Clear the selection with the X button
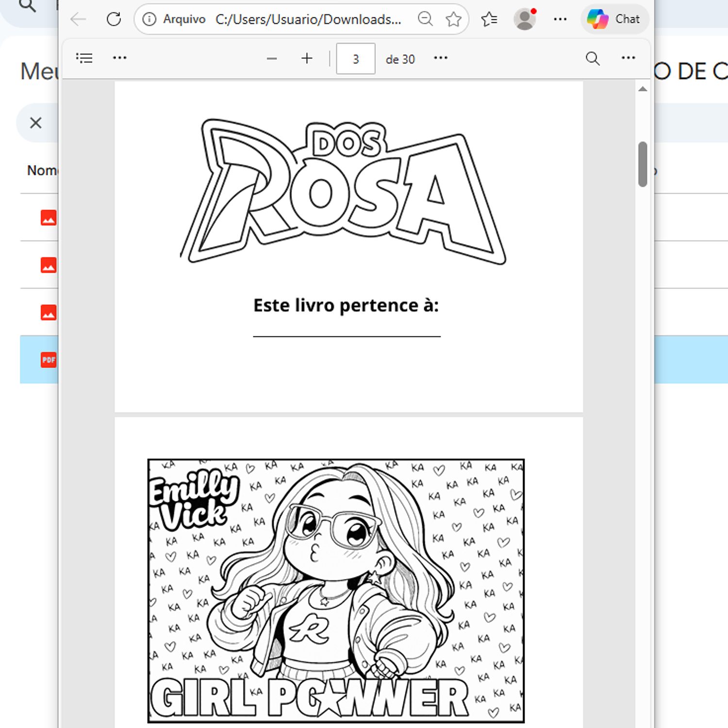The image size is (728, 728). pos(35,123)
